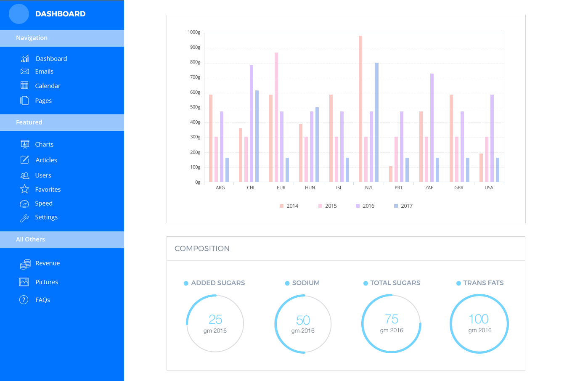Hide the 2017 series via legend
588x381 pixels.
click(x=403, y=206)
